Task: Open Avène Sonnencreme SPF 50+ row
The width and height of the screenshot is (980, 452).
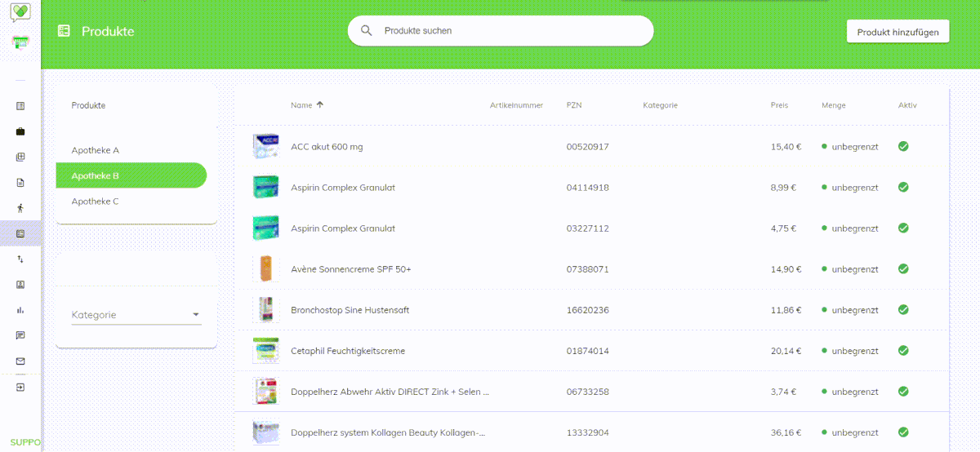Action: click(x=591, y=268)
